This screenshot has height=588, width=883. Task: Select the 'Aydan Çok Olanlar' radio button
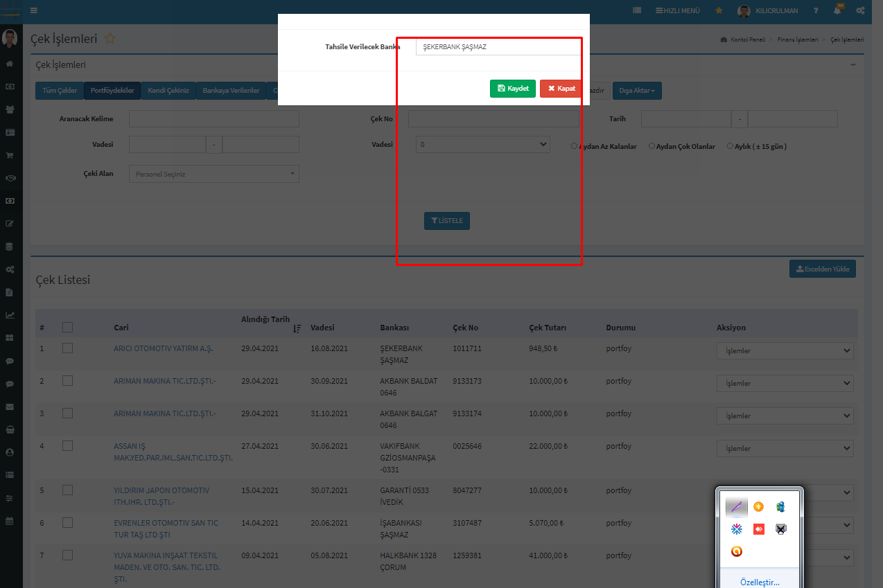(652, 146)
